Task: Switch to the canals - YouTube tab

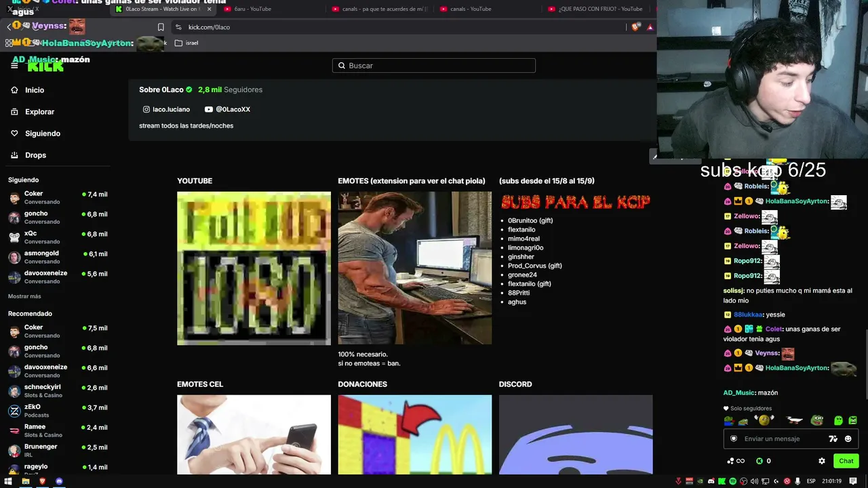Action: pos(490,9)
